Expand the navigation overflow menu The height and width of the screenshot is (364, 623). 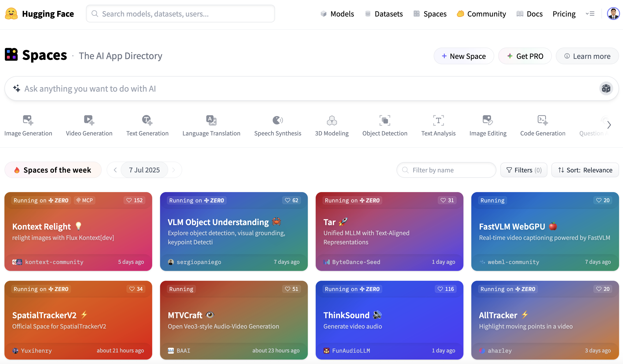pyautogui.click(x=590, y=14)
